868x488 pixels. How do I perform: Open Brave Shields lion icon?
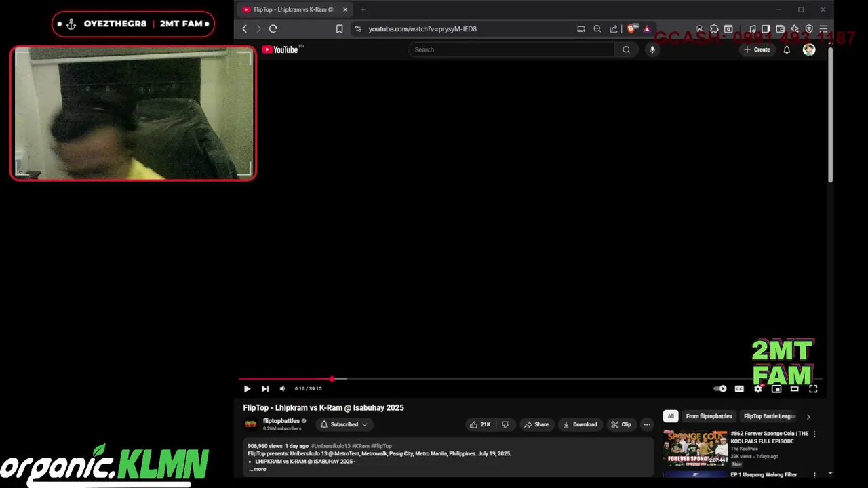pos(632,28)
